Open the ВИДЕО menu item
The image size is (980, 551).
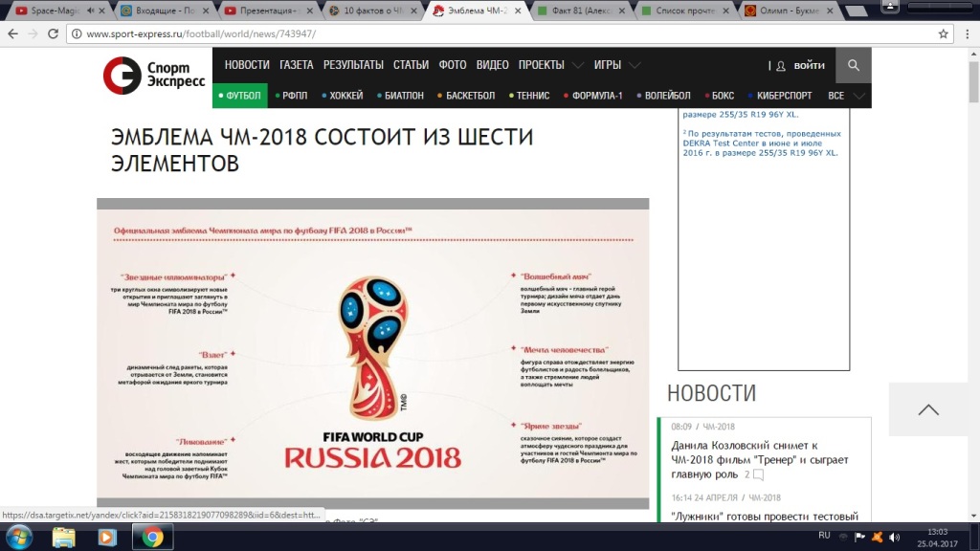coord(493,65)
